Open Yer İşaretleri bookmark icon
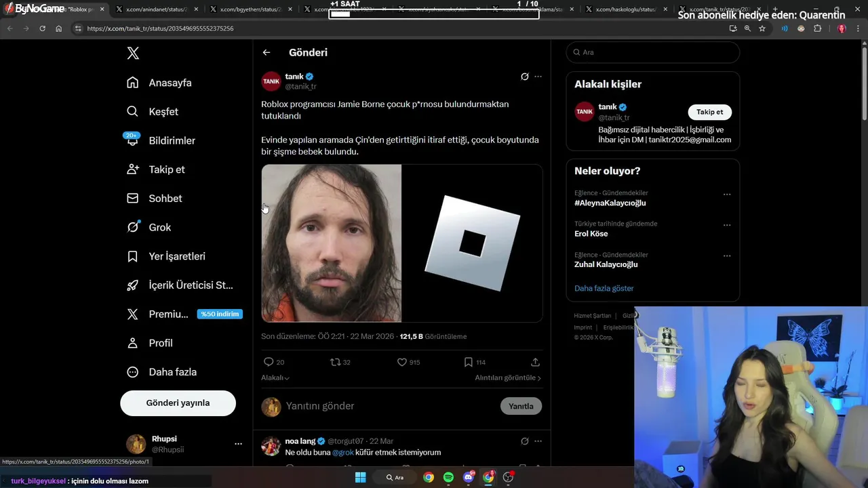The height and width of the screenshot is (488, 868). (x=133, y=256)
